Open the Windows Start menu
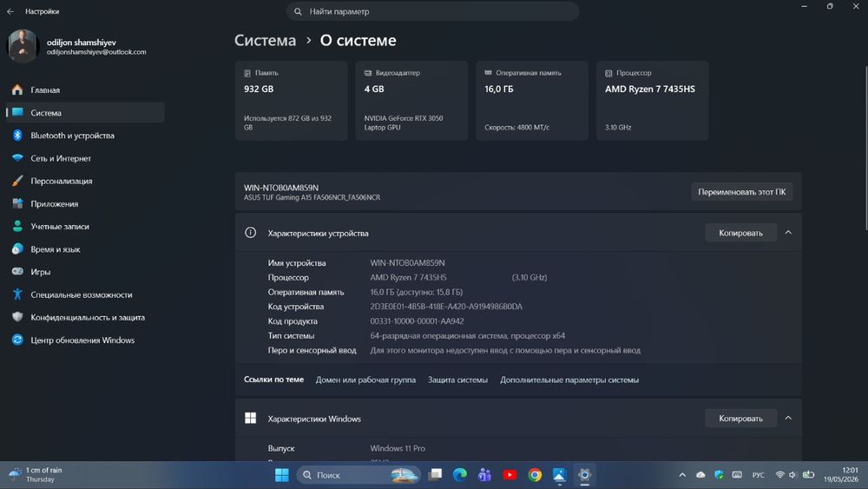Image resolution: width=868 pixels, height=489 pixels. pos(282,474)
